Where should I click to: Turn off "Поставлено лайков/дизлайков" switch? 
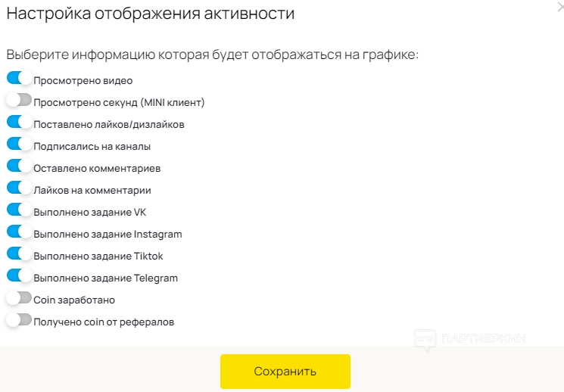(x=19, y=122)
